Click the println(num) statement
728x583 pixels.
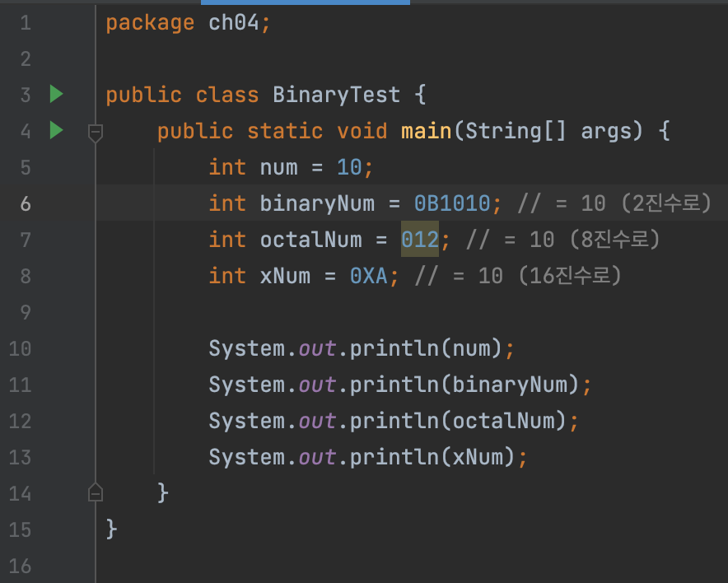click(362, 348)
